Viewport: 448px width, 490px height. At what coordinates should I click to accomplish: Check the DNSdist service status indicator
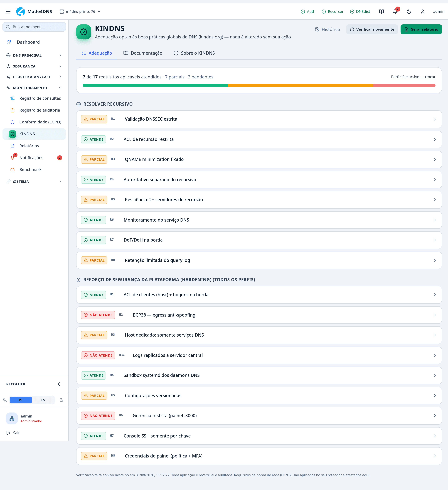click(x=360, y=11)
